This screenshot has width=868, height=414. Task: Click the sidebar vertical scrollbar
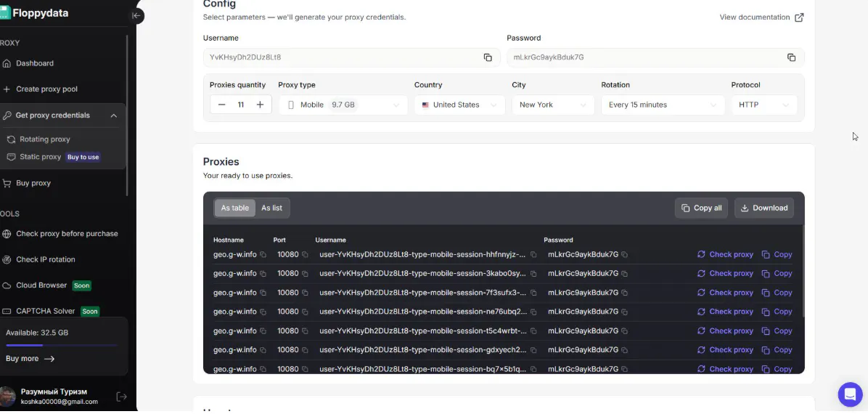pos(127,115)
